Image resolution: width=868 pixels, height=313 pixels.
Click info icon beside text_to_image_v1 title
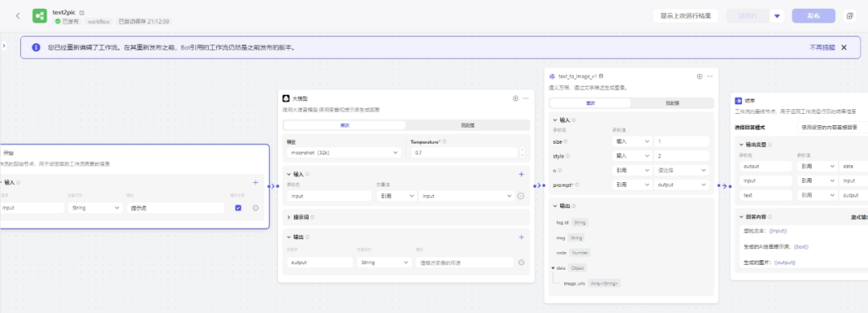pos(601,76)
